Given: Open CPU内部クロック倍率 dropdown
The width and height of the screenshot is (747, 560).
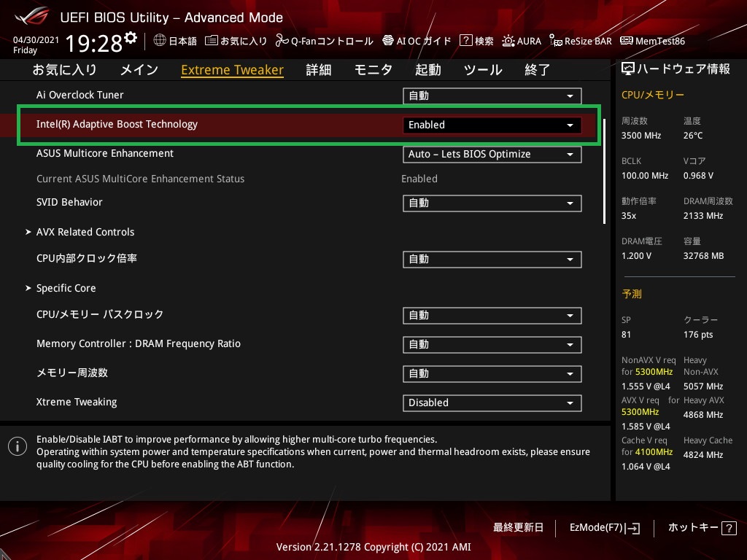Looking at the screenshot, I should (x=492, y=259).
